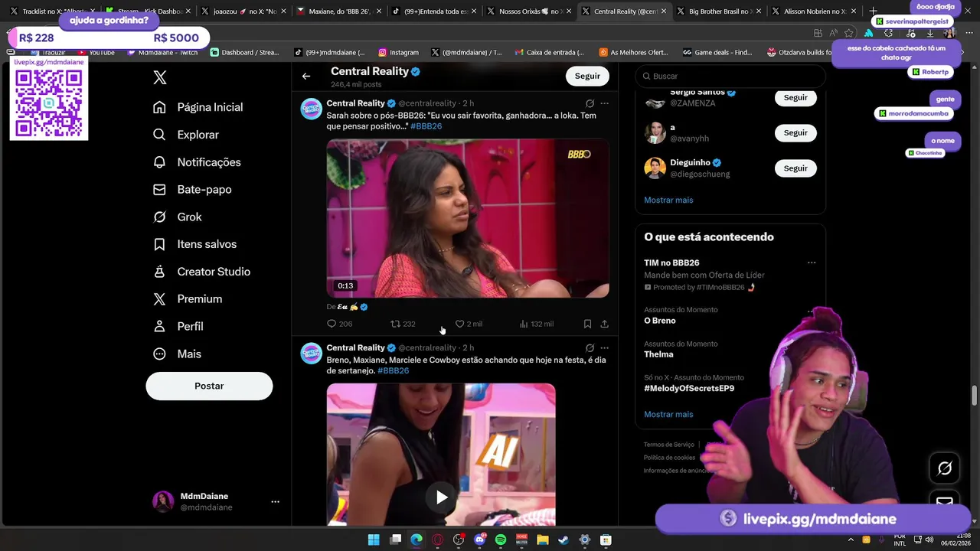Open volume control in system tray
Viewport: 980px width, 551px height.
click(929, 540)
